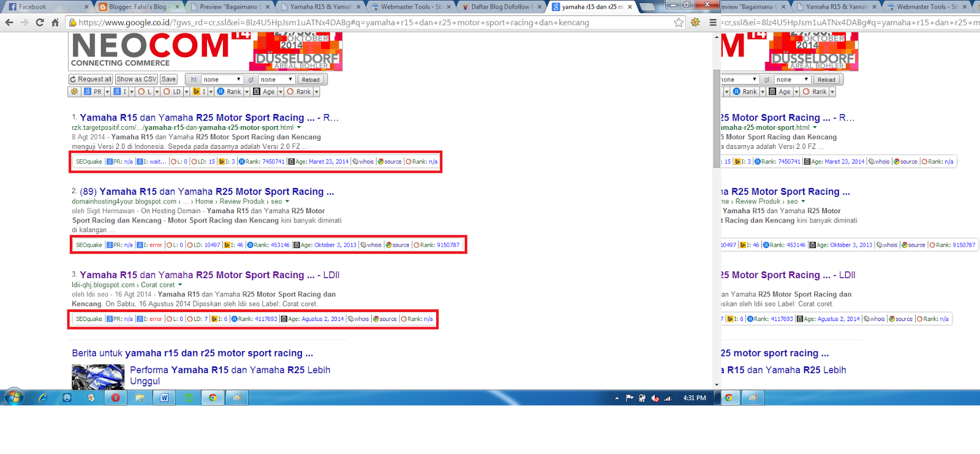Open first result titled Yamaha R15 ... - R...
The height and width of the screenshot is (454, 980).
[x=209, y=118]
